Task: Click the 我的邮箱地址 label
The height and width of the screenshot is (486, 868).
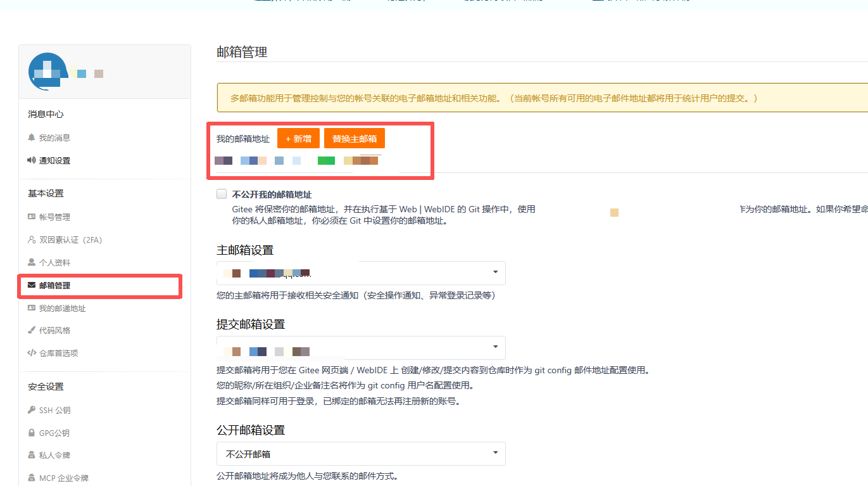Action: coord(243,139)
